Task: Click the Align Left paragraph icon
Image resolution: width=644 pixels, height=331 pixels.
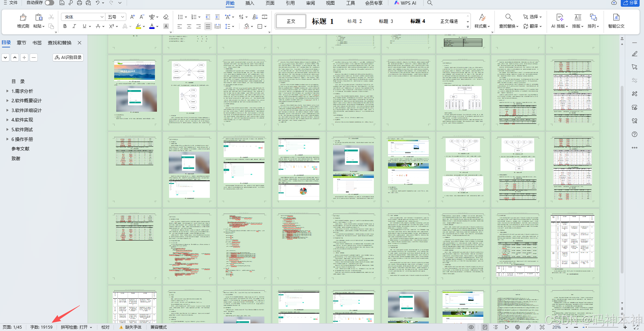Action: click(180, 26)
